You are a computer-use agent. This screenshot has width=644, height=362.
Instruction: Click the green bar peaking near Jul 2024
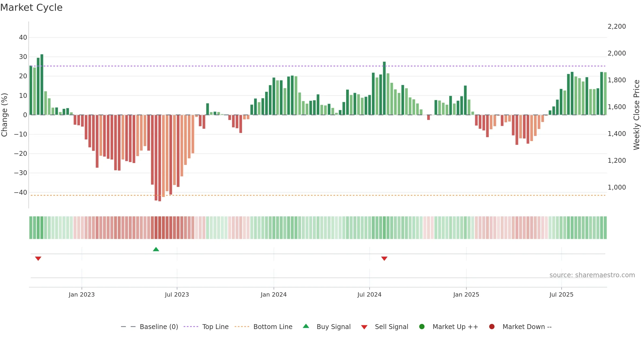click(384, 88)
